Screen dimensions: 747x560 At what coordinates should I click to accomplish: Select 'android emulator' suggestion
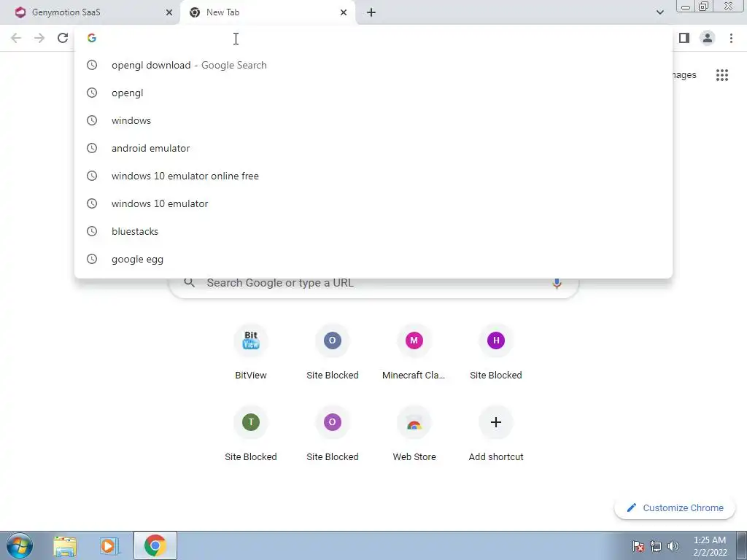point(373,148)
